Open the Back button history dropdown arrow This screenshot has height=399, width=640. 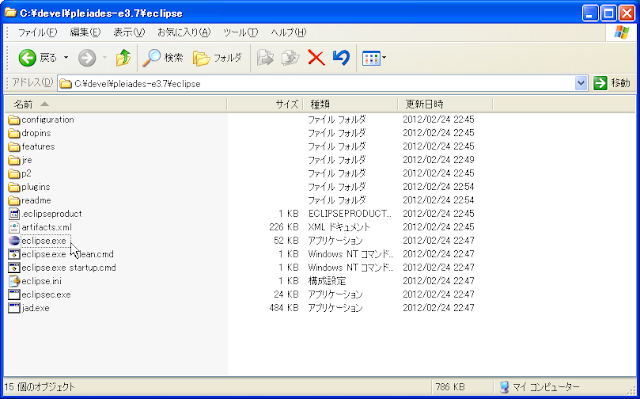pyautogui.click(x=66, y=58)
